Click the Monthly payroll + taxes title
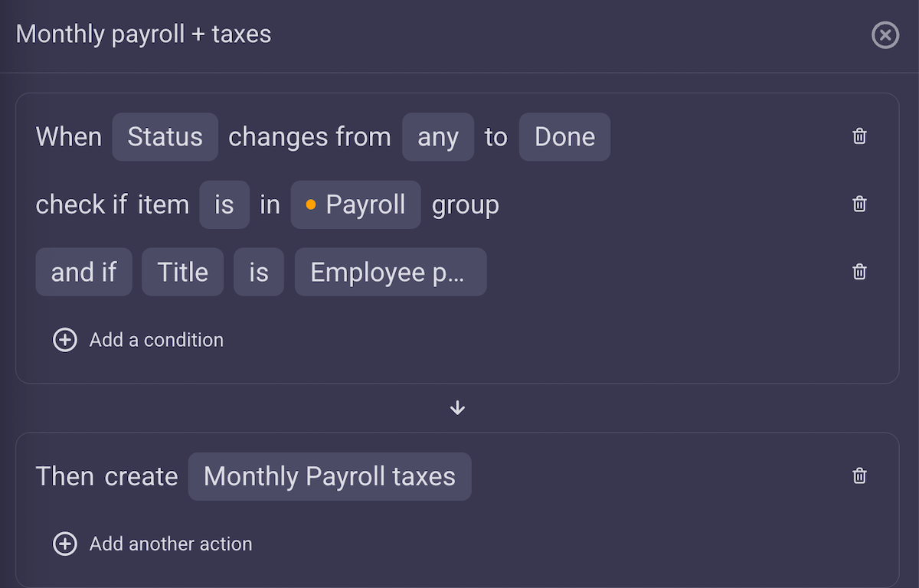Image resolution: width=919 pixels, height=588 pixels. tap(144, 34)
